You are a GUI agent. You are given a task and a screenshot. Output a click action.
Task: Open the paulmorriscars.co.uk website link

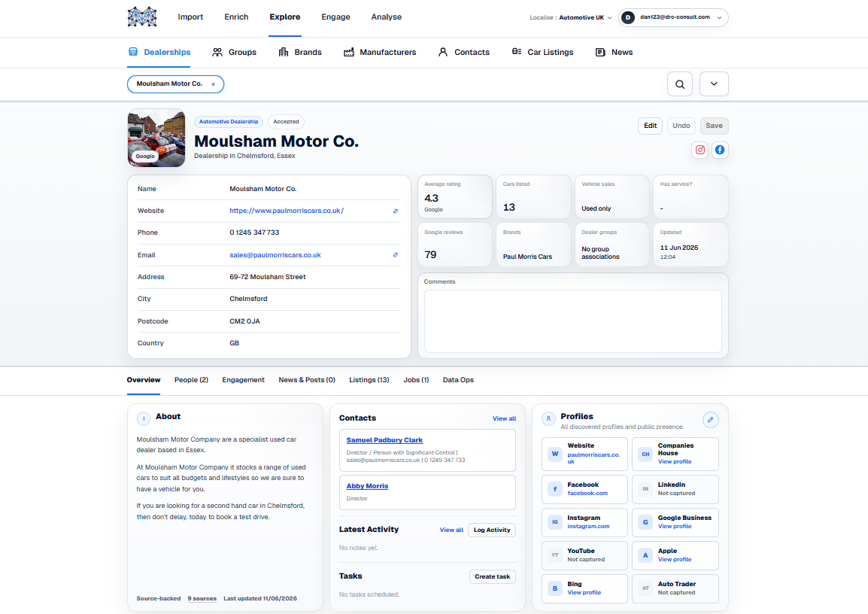287,211
